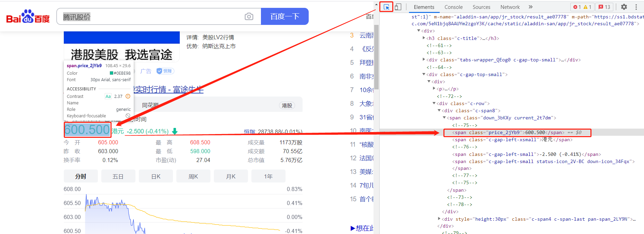Select the 日K chart tab
Viewport: 644px width, 234px height.
(156, 176)
